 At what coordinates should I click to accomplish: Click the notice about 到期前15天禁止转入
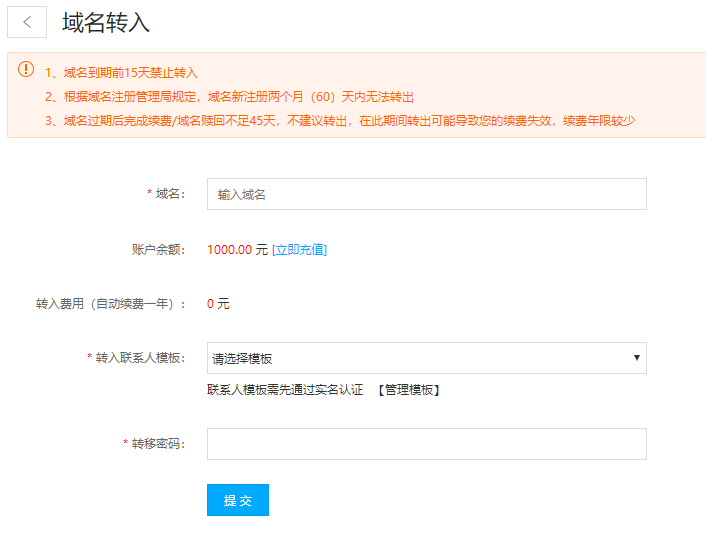(x=121, y=73)
